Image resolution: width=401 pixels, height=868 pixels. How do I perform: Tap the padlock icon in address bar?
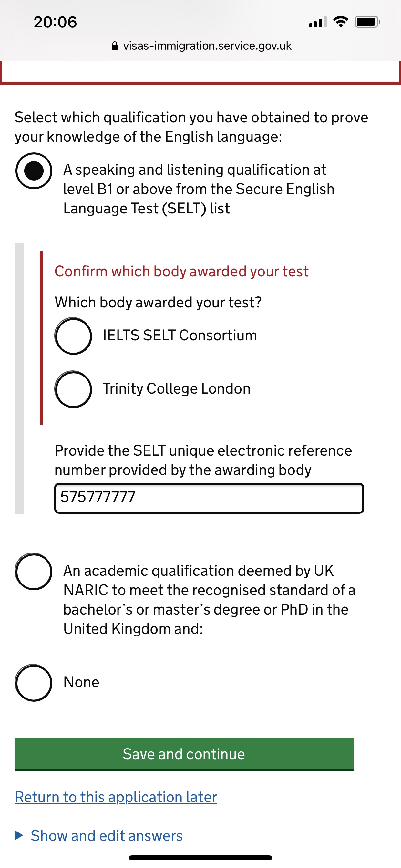pos(115,46)
